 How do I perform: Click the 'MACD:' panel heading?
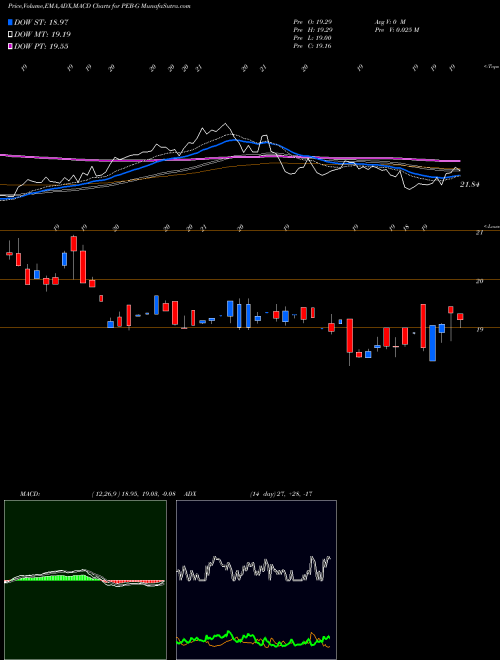tap(30, 494)
